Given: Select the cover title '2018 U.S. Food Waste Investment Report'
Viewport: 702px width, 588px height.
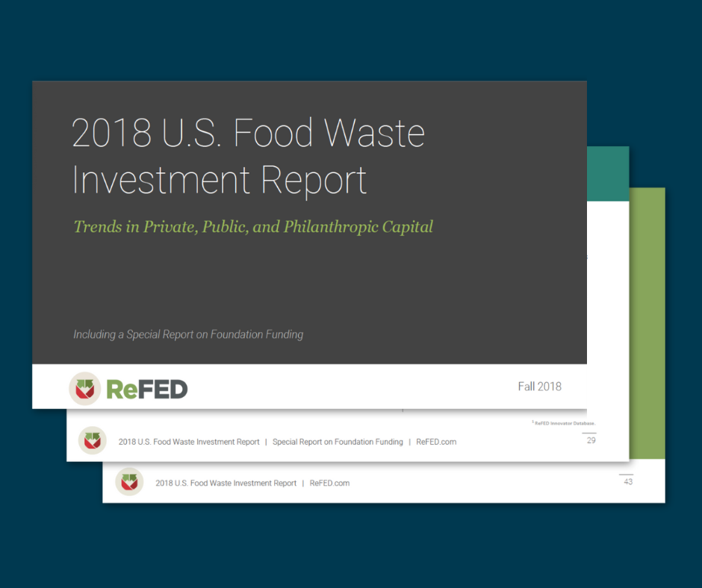Looking at the screenshot, I should (248, 157).
